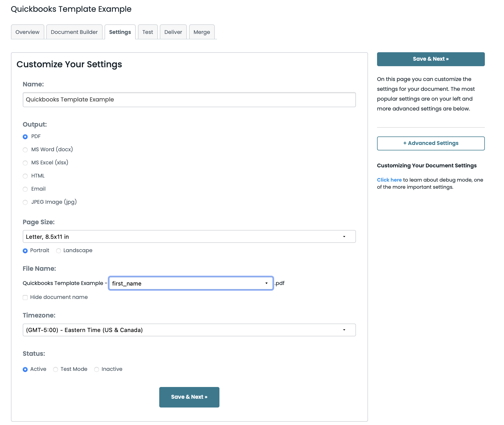The image size is (504, 425).
Task: Expand + Advanced Settings
Action: click(x=431, y=143)
